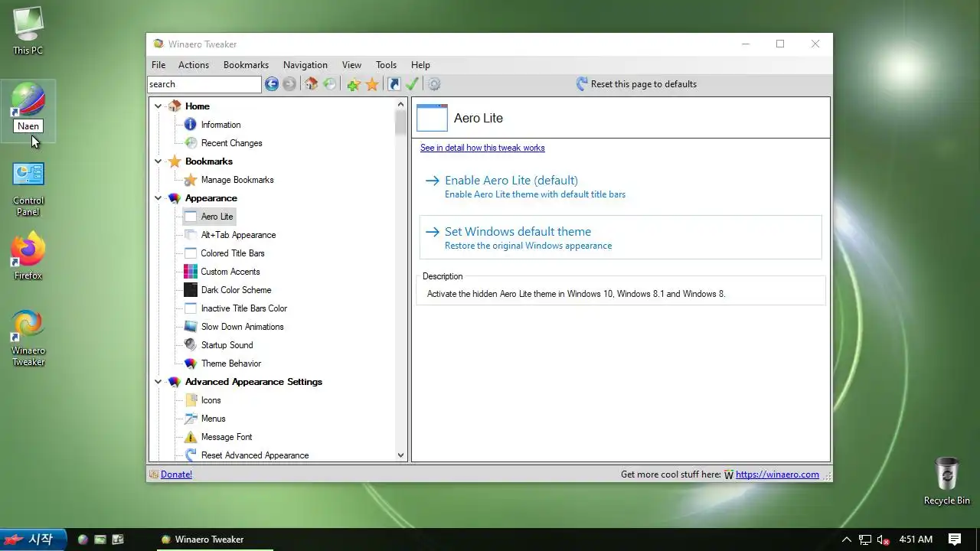Viewport: 980px width, 551px height.
Task: Select the This PC desktop icon
Action: [28, 31]
